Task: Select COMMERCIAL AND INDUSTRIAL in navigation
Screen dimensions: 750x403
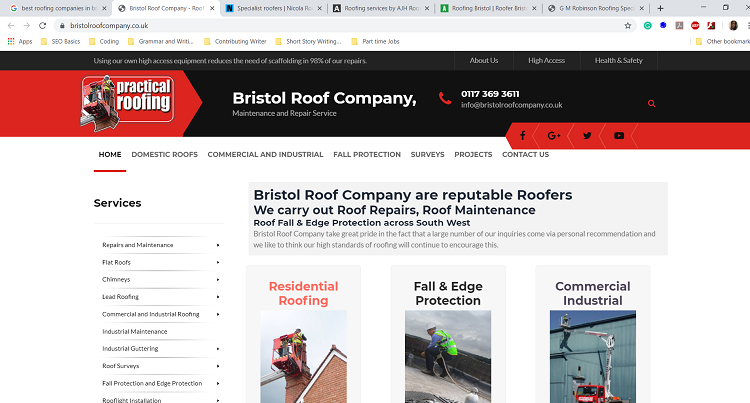Action: [x=265, y=154]
